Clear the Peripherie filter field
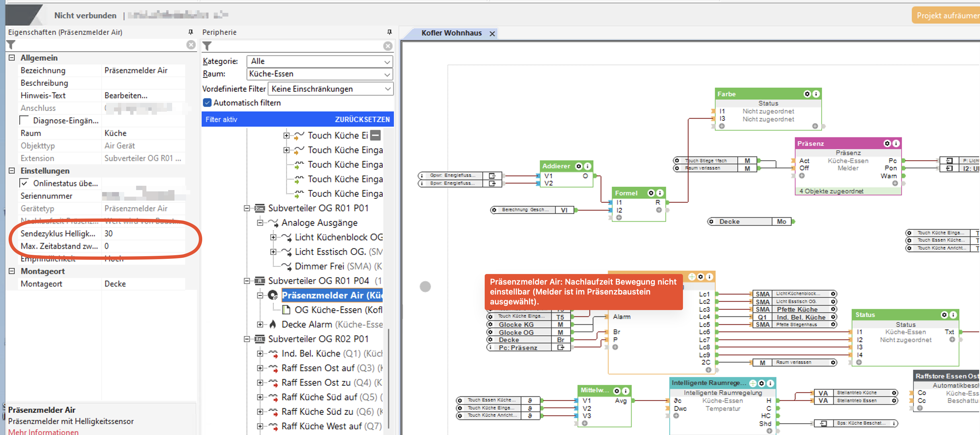980x435 pixels. pos(387,46)
